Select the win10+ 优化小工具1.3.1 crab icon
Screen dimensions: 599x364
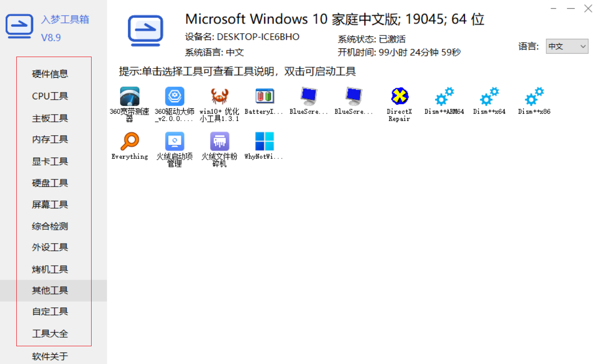[219, 96]
